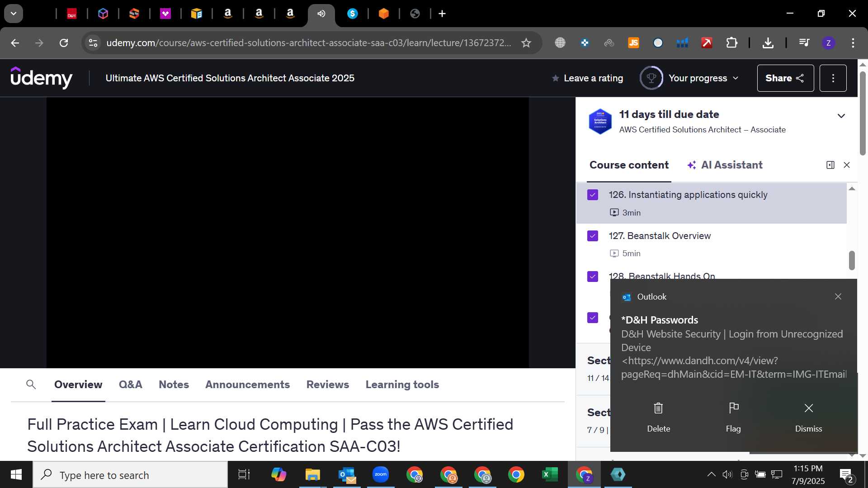Dismiss the Outlook notification

[808, 417]
